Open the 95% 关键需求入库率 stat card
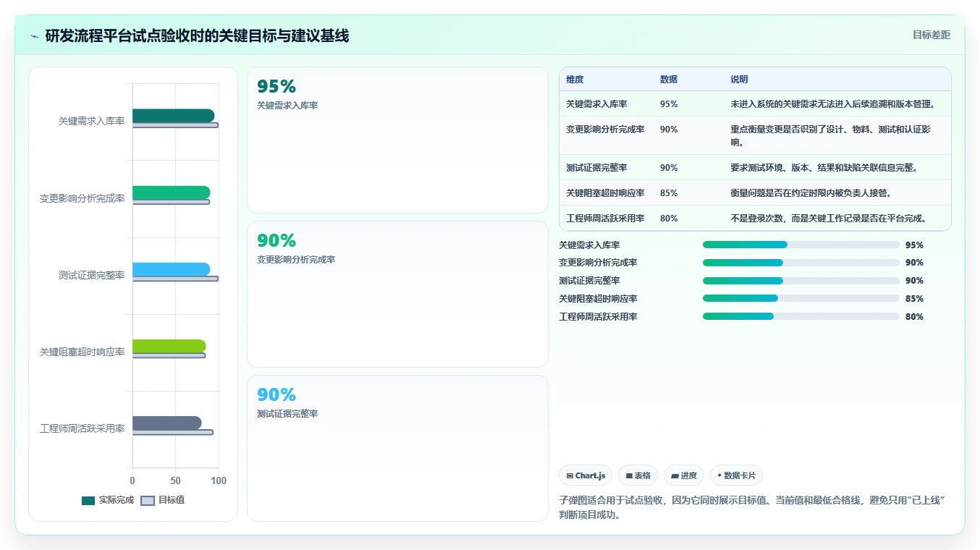 (x=397, y=140)
